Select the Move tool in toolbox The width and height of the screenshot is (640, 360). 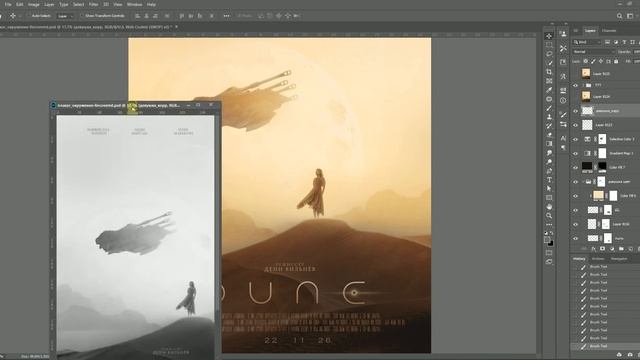pos(549,36)
